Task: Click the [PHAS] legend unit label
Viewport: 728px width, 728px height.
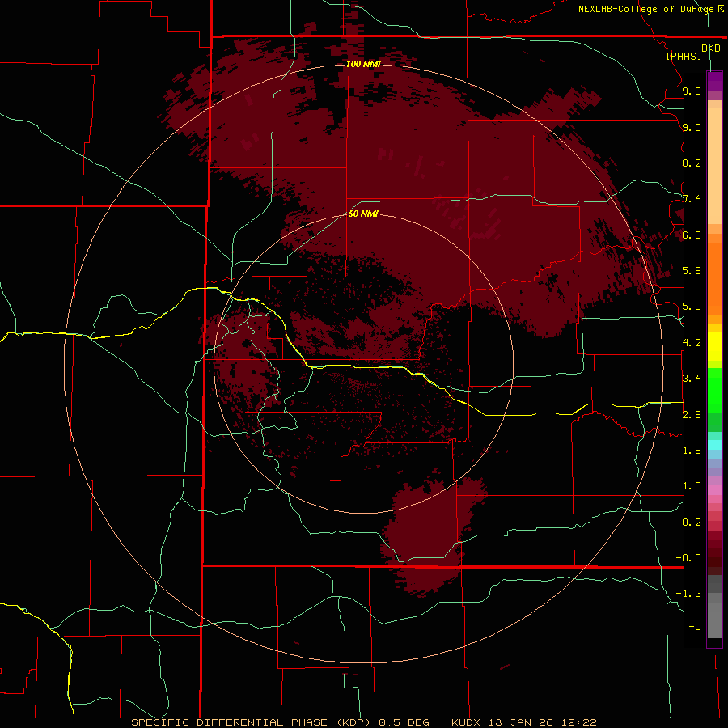Action: (x=684, y=56)
